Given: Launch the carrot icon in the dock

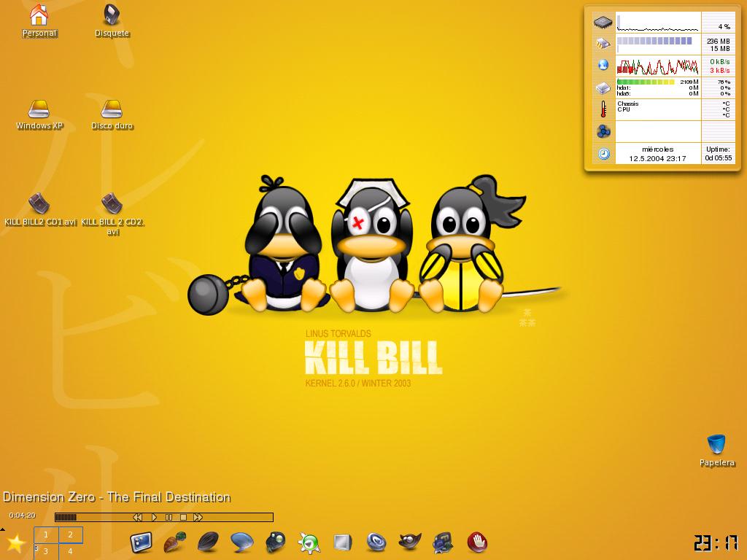Looking at the screenshot, I should [x=174, y=542].
